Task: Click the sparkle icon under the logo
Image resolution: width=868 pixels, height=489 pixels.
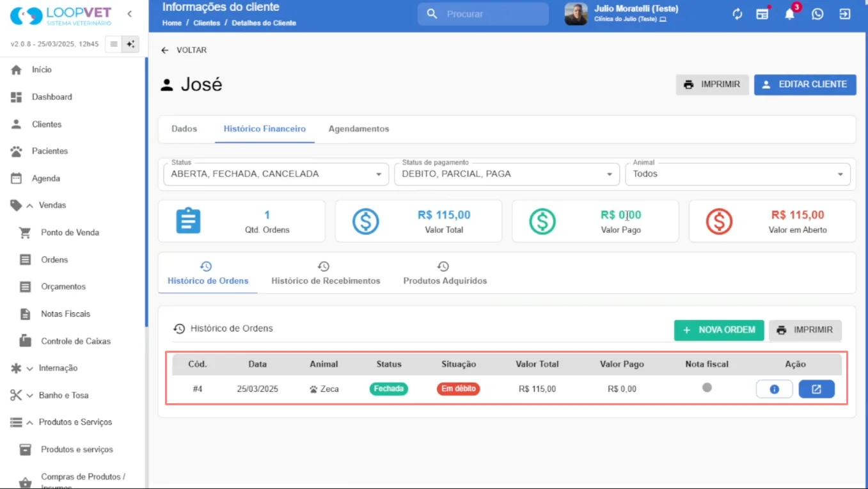Action: [130, 44]
